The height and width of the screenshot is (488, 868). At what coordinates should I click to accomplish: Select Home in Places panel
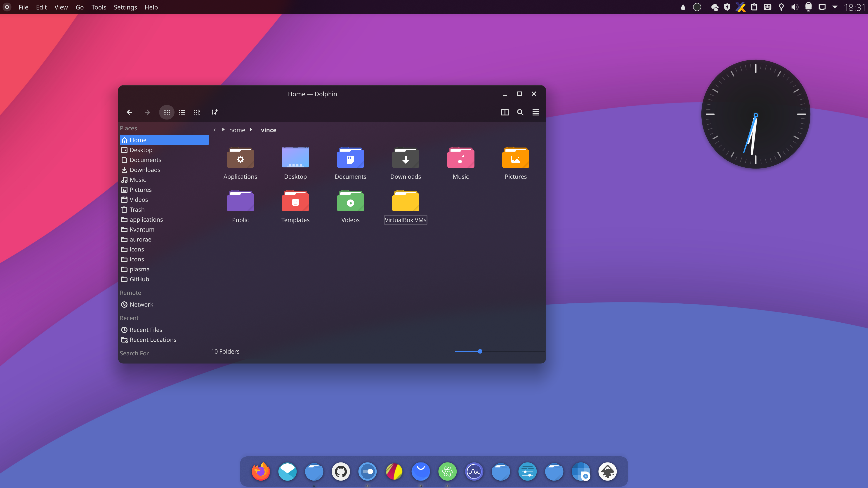click(x=164, y=140)
